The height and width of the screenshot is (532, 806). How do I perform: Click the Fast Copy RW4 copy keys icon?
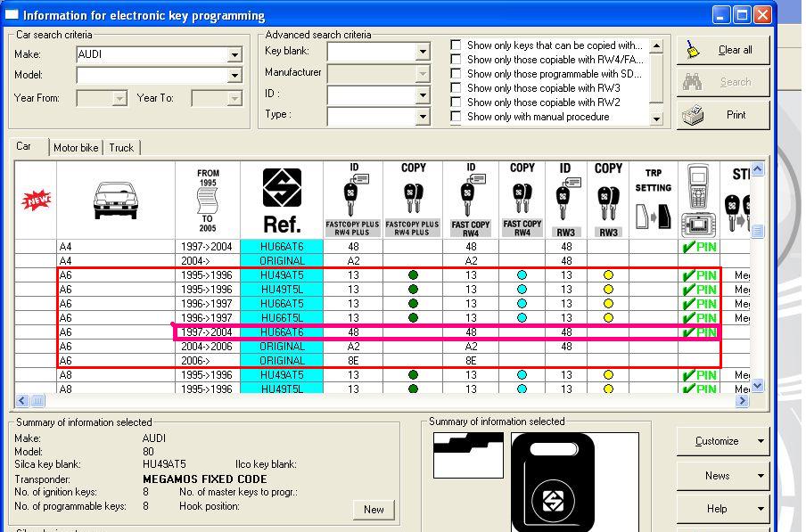pos(522,195)
